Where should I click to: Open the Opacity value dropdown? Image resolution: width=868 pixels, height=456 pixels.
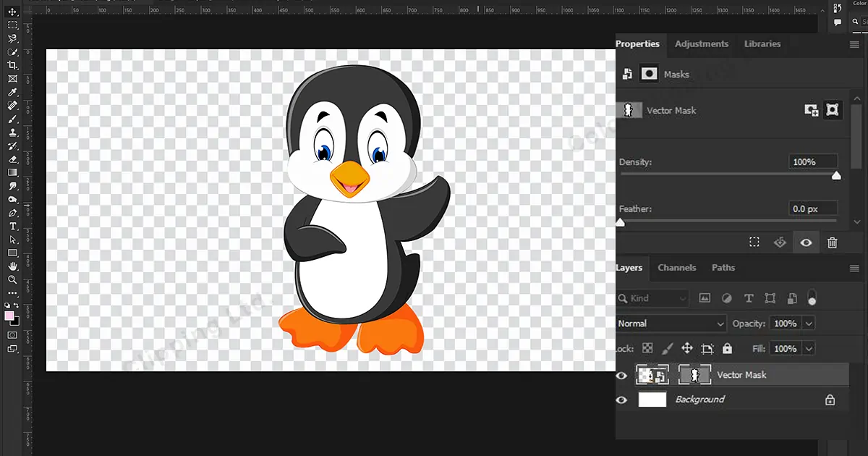coord(808,323)
